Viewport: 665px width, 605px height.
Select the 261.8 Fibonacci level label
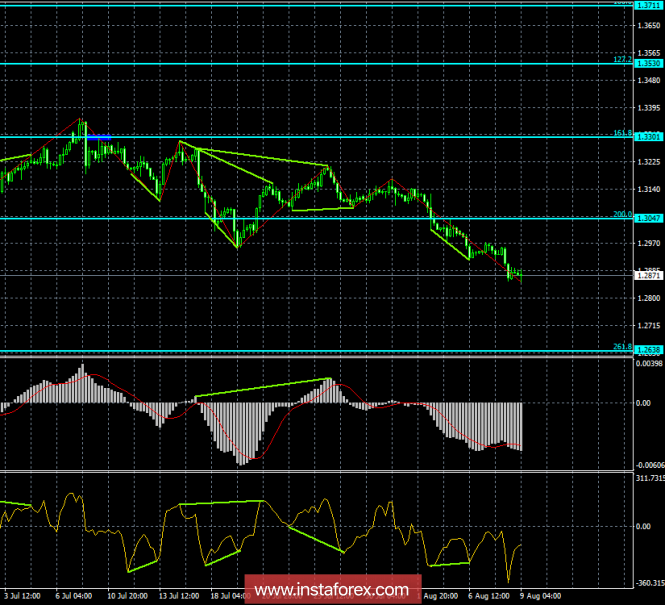click(x=620, y=346)
